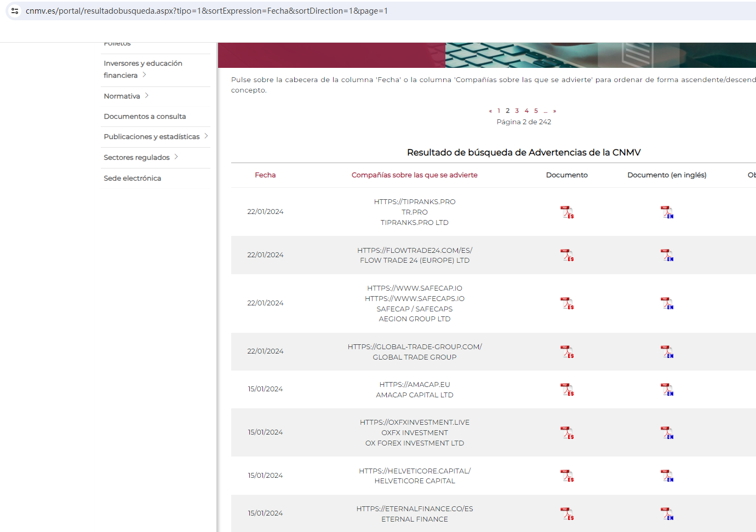Go to results page 3
The image size is (756, 532).
coord(517,111)
